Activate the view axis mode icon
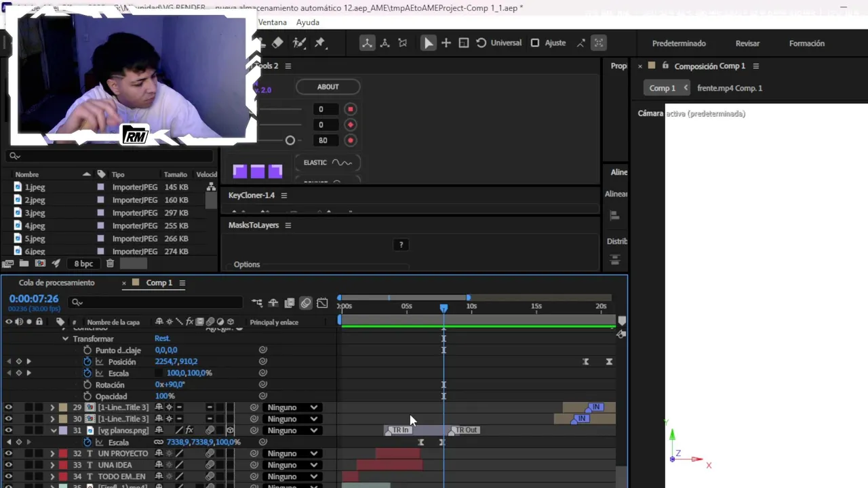 coord(403,43)
